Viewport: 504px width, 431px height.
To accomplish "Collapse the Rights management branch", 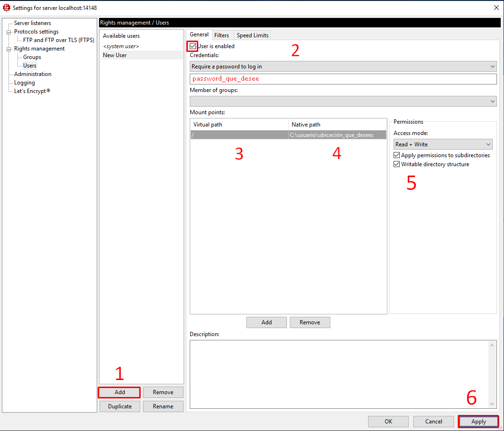I will click(8, 48).
